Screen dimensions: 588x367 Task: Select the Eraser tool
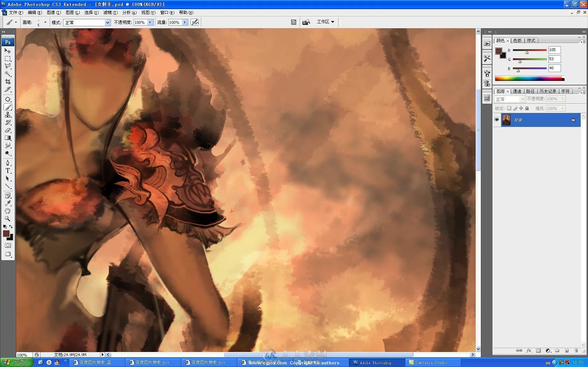8,130
